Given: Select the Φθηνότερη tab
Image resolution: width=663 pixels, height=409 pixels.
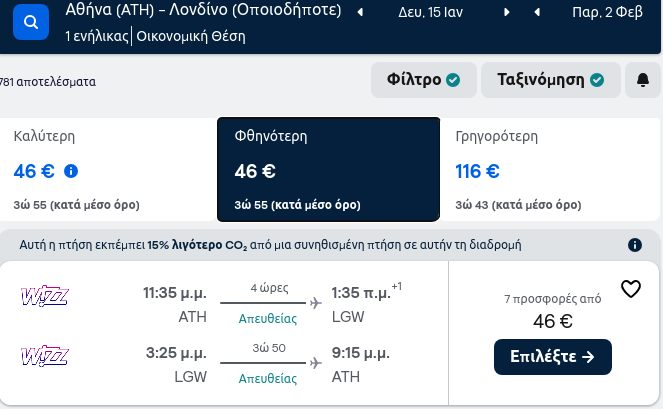Looking at the screenshot, I should 329,170.
